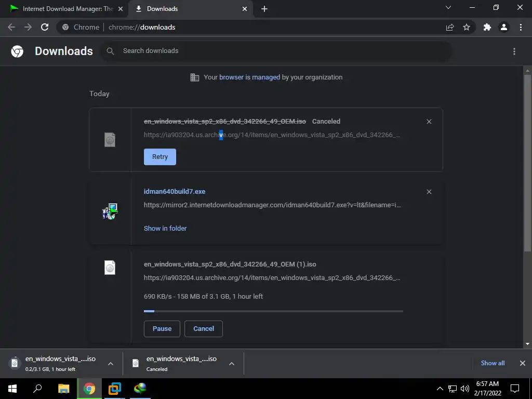Open the volume tray icon
The width and height of the screenshot is (532, 399).
(x=465, y=389)
